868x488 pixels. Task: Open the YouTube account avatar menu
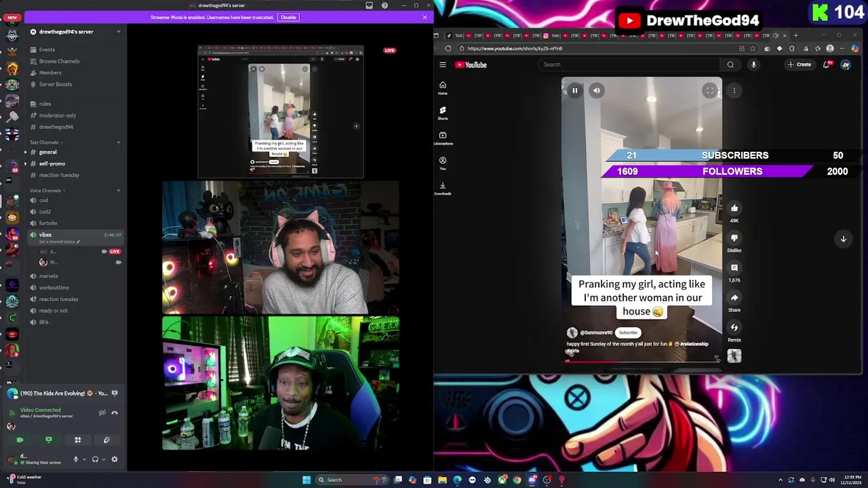click(846, 64)
